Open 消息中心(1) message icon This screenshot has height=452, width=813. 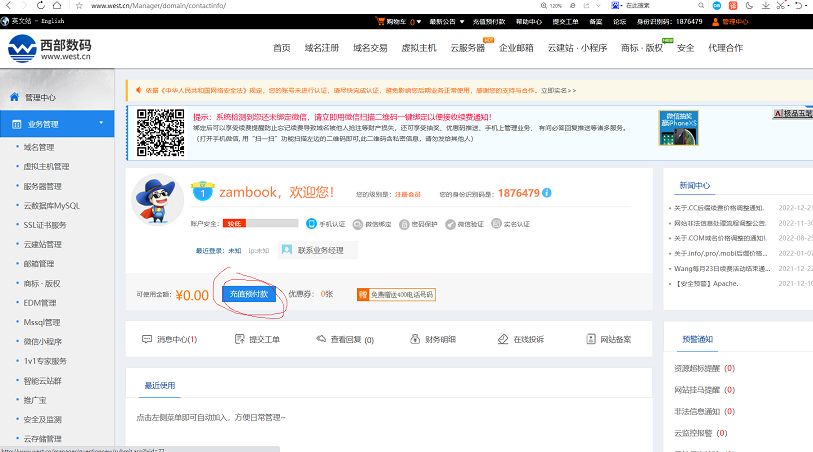click(x=147, y=339)
